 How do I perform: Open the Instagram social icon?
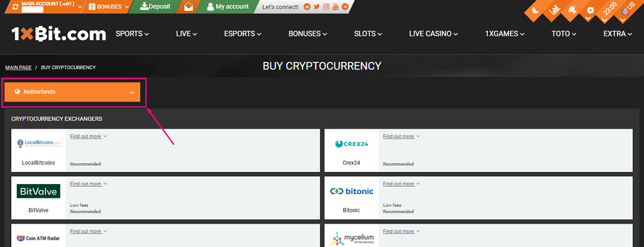[326, 6]
